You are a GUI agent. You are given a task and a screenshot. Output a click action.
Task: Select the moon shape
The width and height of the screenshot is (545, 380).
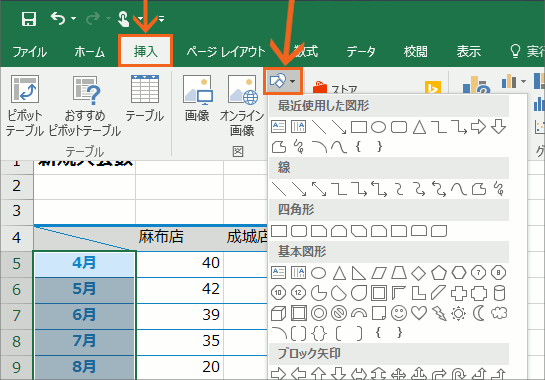[479, 313]
